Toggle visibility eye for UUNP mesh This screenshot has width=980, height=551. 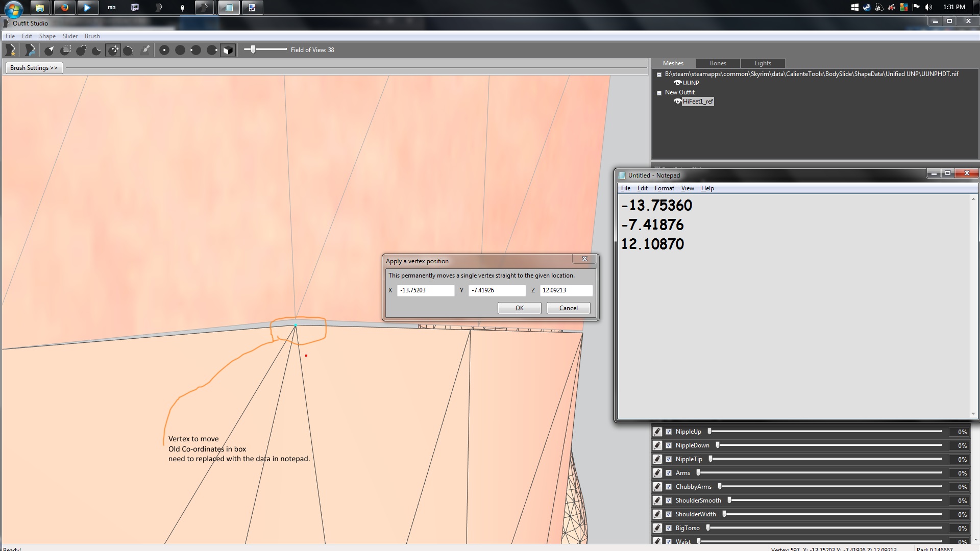[677, 83]
